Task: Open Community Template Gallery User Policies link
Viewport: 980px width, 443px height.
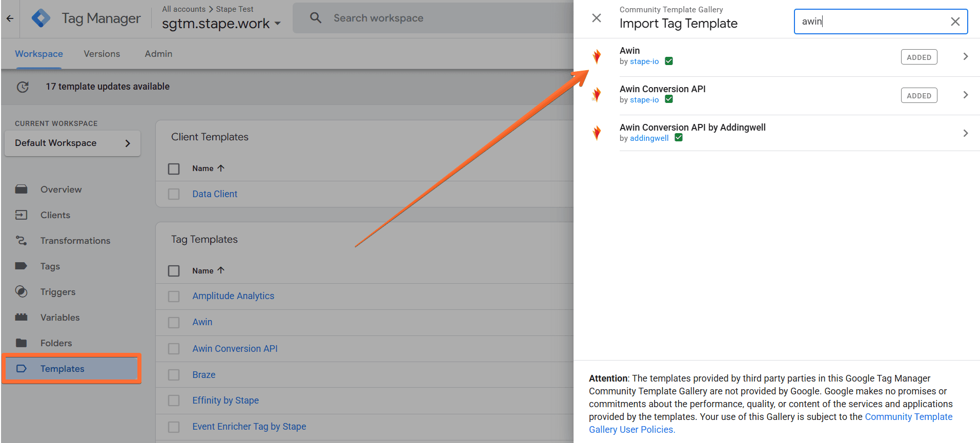Action: pos(770,423)
